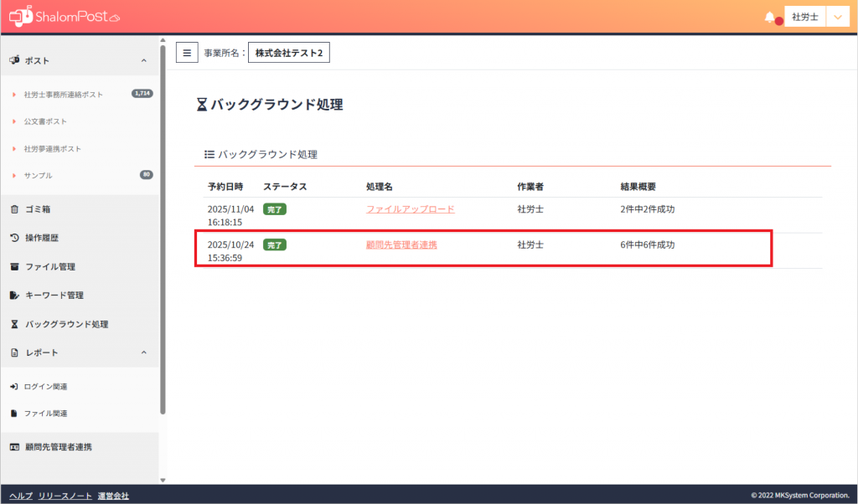Open 操作履歴 history in sidebar
Screen dimensions: 858x504
coord(41,238)
